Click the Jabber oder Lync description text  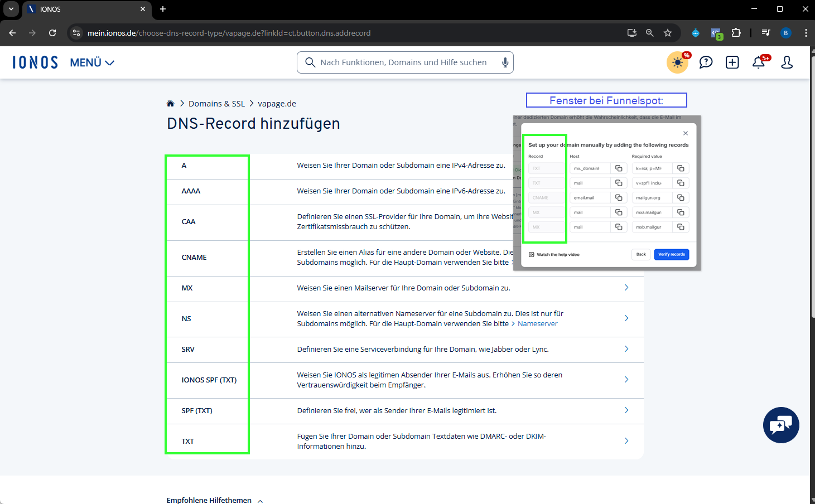click(x=423, y=350)
